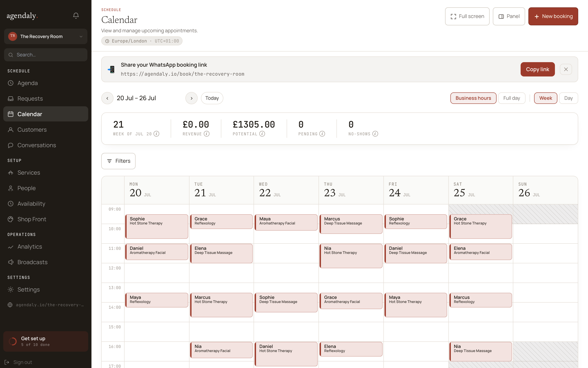Viewport: 588px width, 368px height.
Task: Open Agenda in the sidebar
Action: 46,83
